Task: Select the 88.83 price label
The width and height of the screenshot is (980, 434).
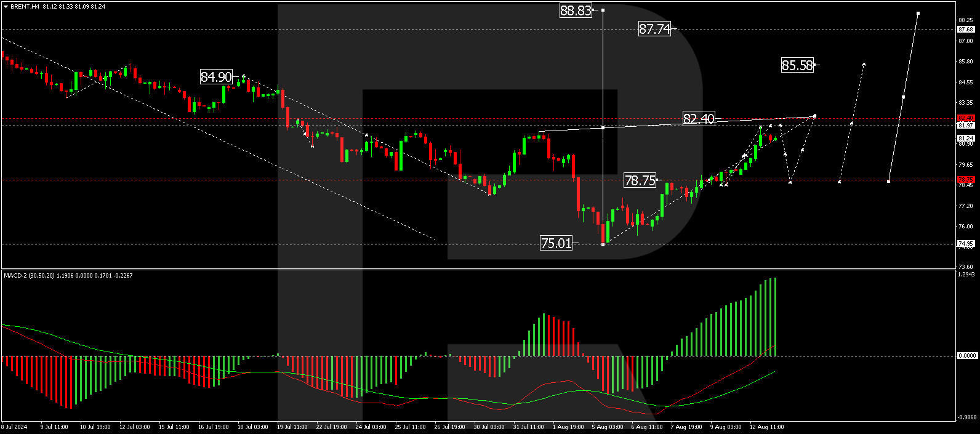Action: pyautogui.click(x=576, y=10)
